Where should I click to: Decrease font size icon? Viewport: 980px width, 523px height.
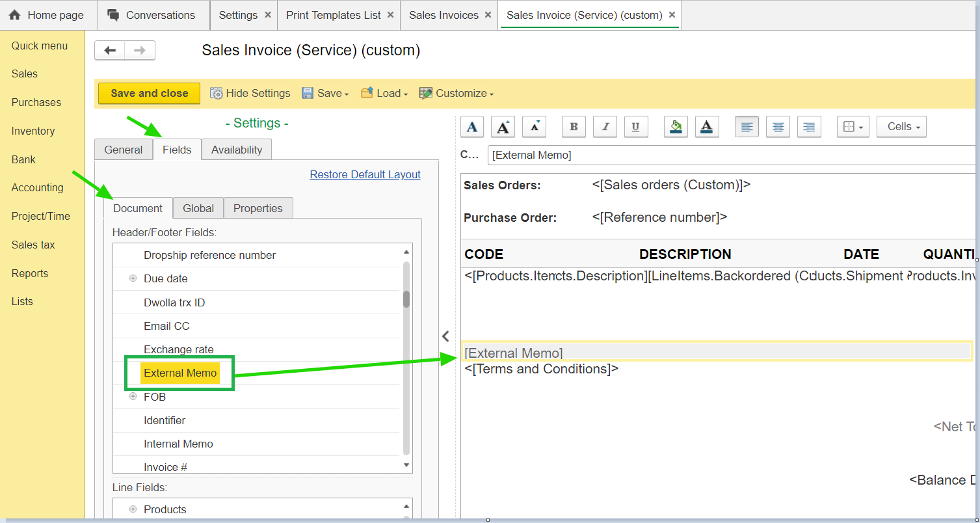point(534,127)
